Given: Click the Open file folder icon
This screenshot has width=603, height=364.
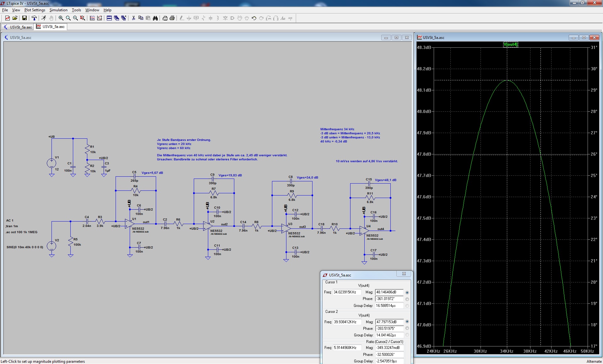Looking at the screenshot, I should click(x=15, y=18).
